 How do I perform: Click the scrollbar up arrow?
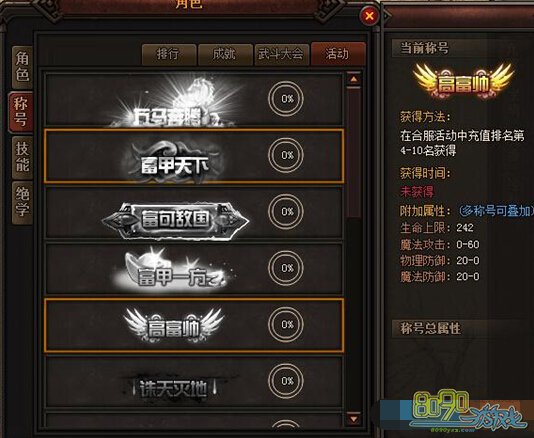point(354,79)
